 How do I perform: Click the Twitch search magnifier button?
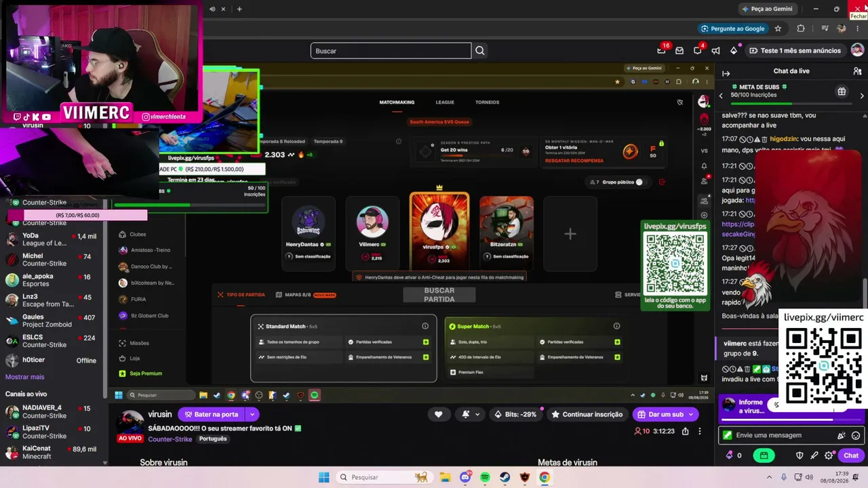[480, 51]
